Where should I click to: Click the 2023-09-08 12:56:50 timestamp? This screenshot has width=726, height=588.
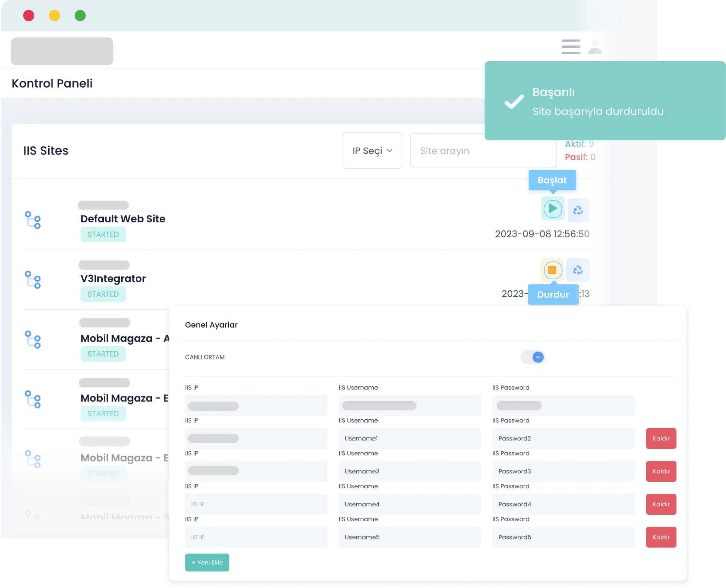point(542,234)
